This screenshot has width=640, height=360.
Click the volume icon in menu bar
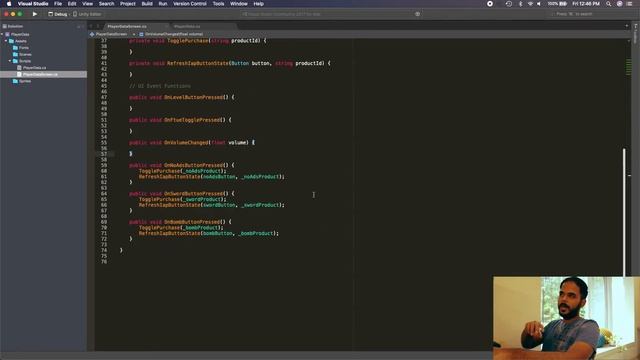pyautogui.click(x=539, y=4)
